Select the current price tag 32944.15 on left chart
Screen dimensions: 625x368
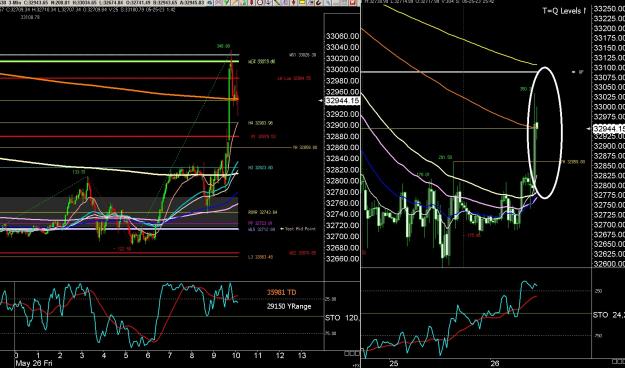click(x=342, y=101)
